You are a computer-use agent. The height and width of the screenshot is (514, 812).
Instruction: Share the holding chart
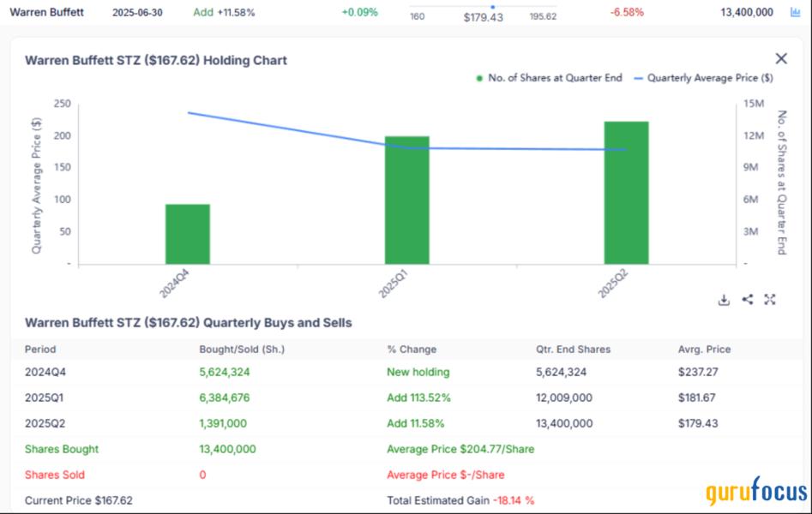tap(748, 299)
